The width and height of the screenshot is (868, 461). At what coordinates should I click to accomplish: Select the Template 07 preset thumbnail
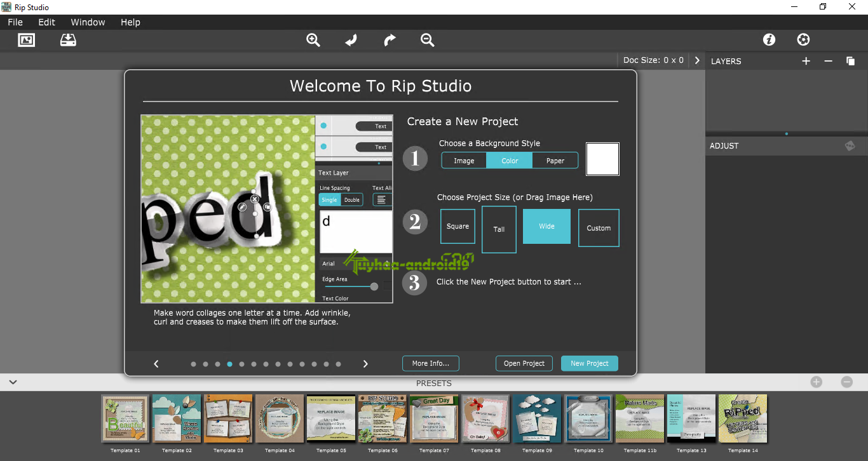434,418
